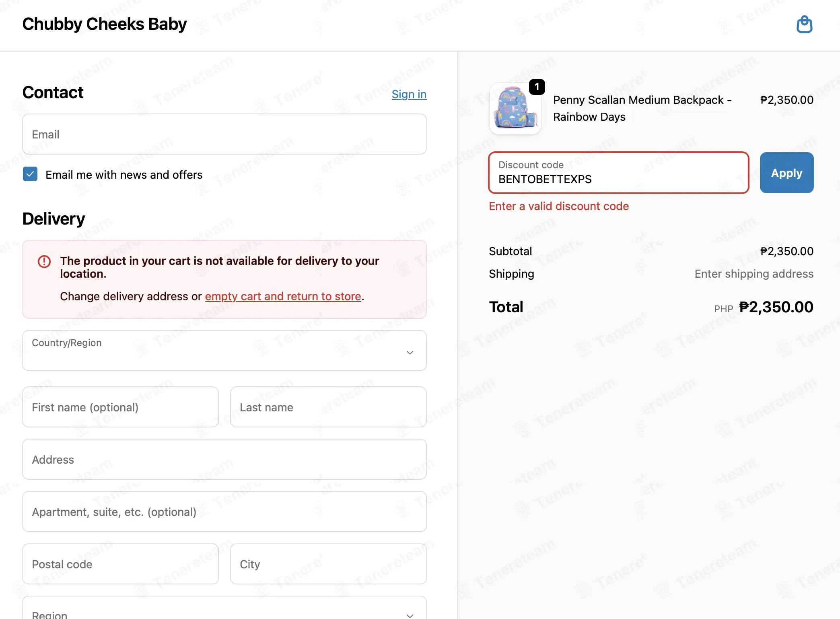Click into the Address field

[224, 459]
